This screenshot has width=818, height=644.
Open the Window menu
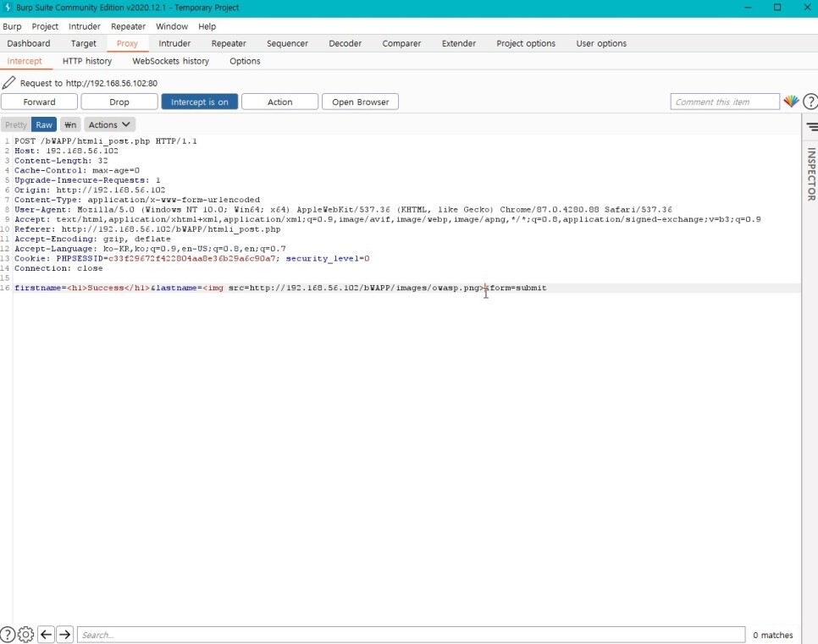click(172, 26)
